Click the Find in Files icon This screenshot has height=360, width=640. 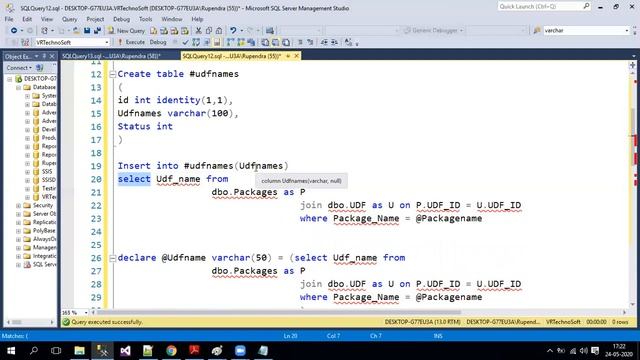537,31
